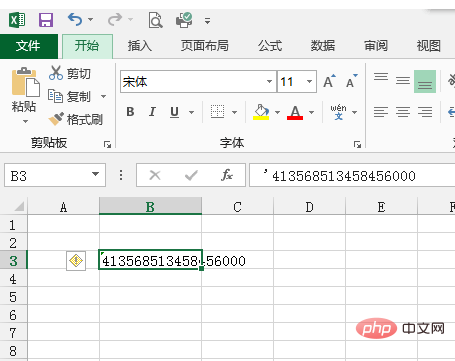Open the font color dropdown arrow
The image size is (455, 361).
311,112
